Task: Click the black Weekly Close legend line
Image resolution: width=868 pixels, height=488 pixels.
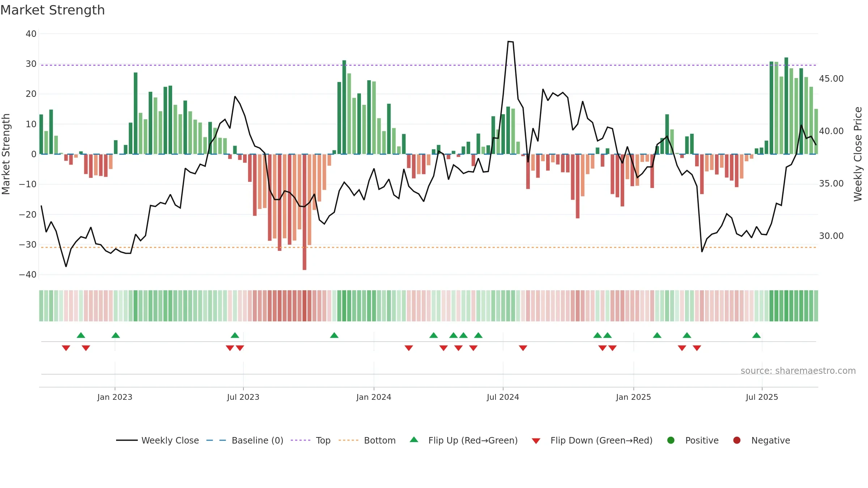Action: pyautogui.click(x=127, y=440)
